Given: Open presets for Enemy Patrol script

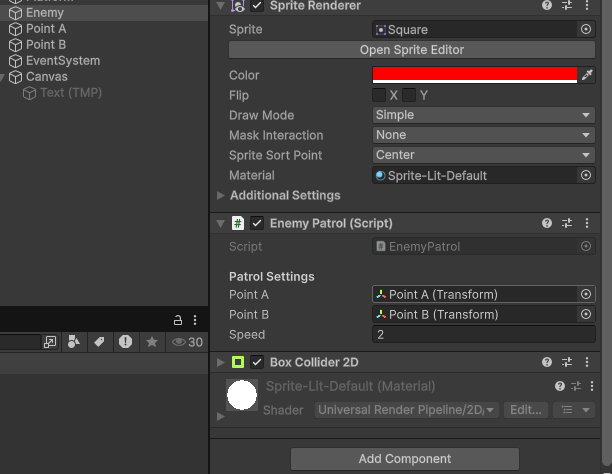Looking at the screenshot, I should click(567, 223).
